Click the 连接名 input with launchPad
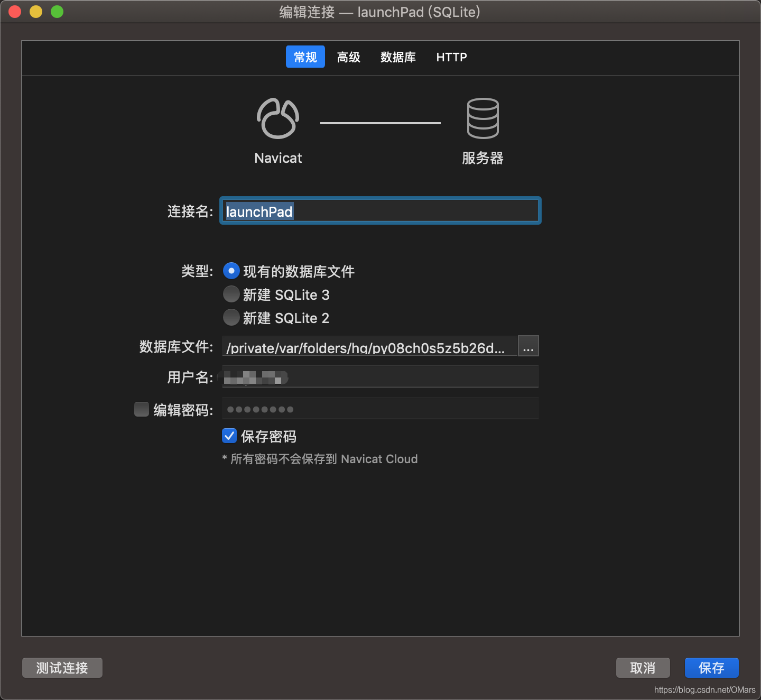This screenshot has height=700, width=761. click(380, 211)
